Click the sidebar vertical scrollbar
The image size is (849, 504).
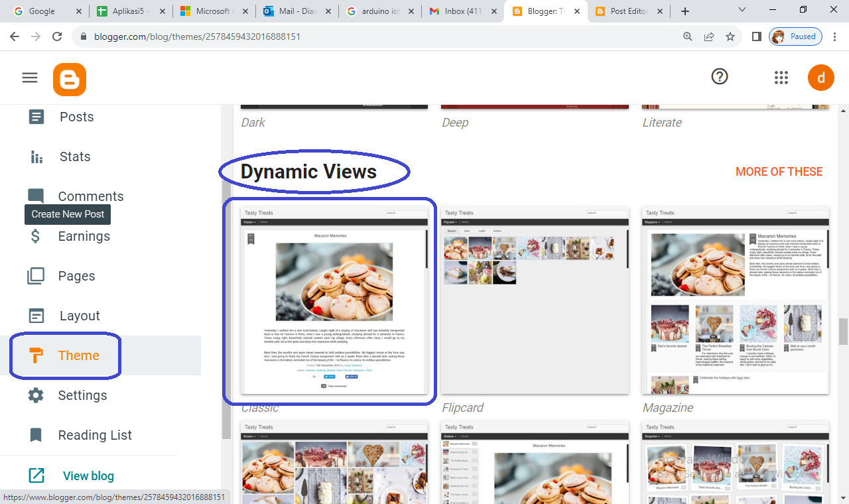226,272
